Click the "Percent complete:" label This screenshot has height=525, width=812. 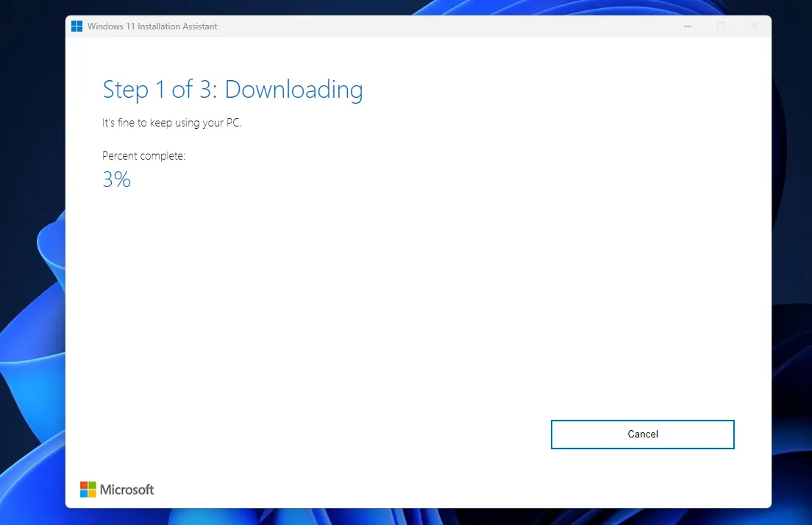[x=143, y=156]
